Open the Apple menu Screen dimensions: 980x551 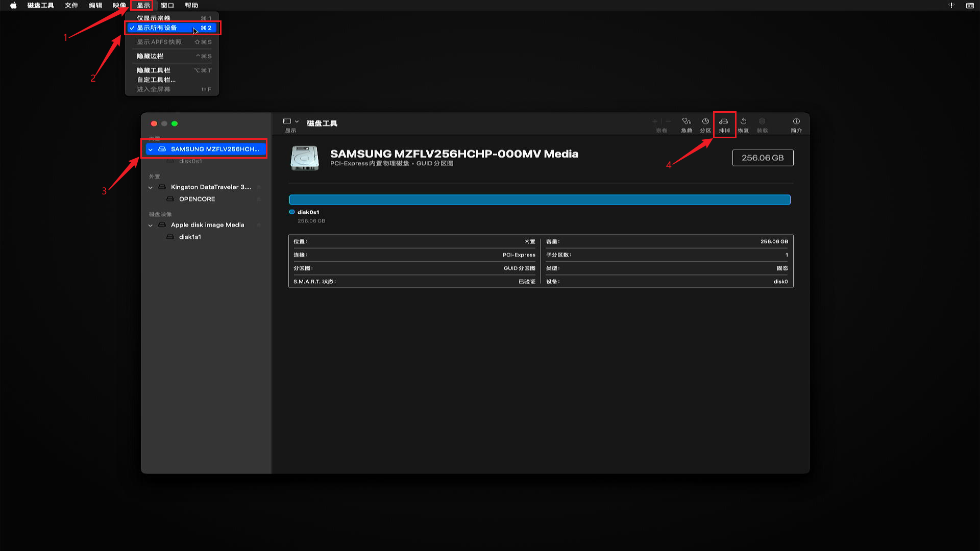tap(13, 6)
